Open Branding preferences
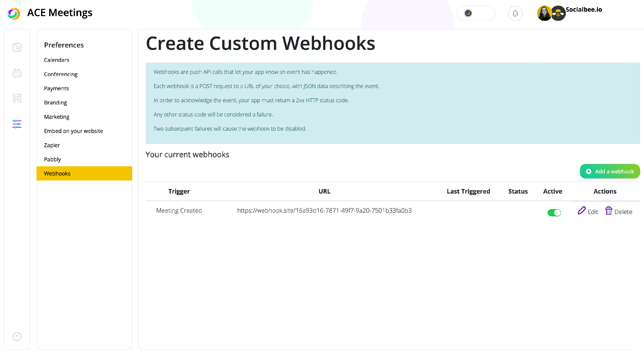The height and width of the screenshot is (350, 644). pos(56,102)
